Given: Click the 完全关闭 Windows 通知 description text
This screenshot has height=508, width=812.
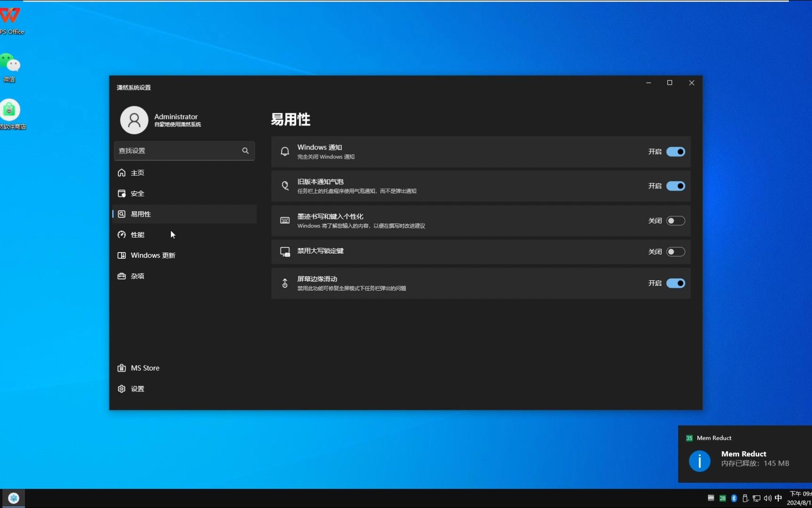Looking at the screenshot, I should tap(326, 157).
